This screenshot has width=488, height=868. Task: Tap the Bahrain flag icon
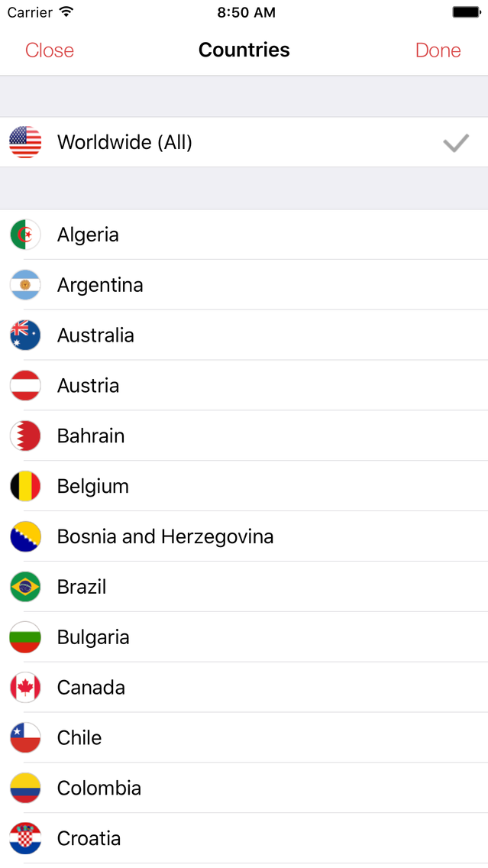(x=25, y=436)
